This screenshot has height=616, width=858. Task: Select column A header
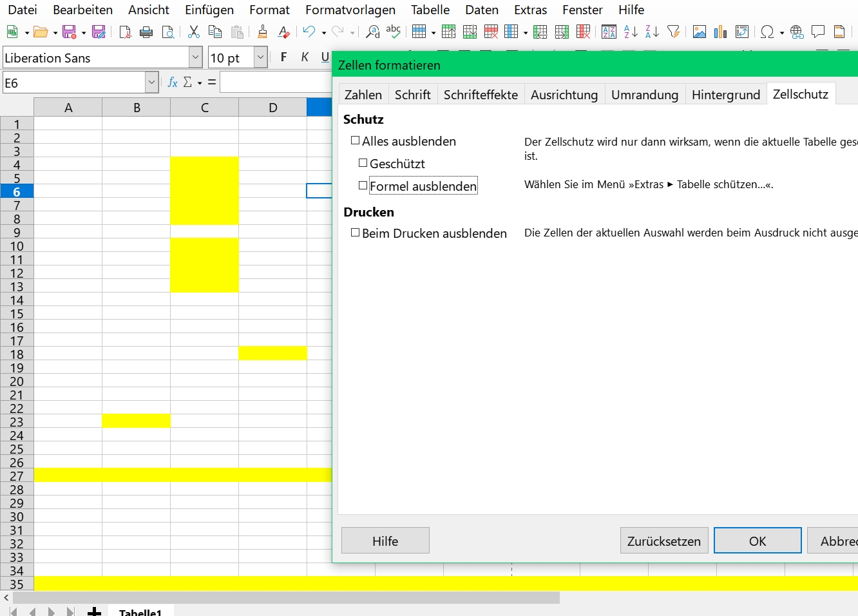coord(68,107)
